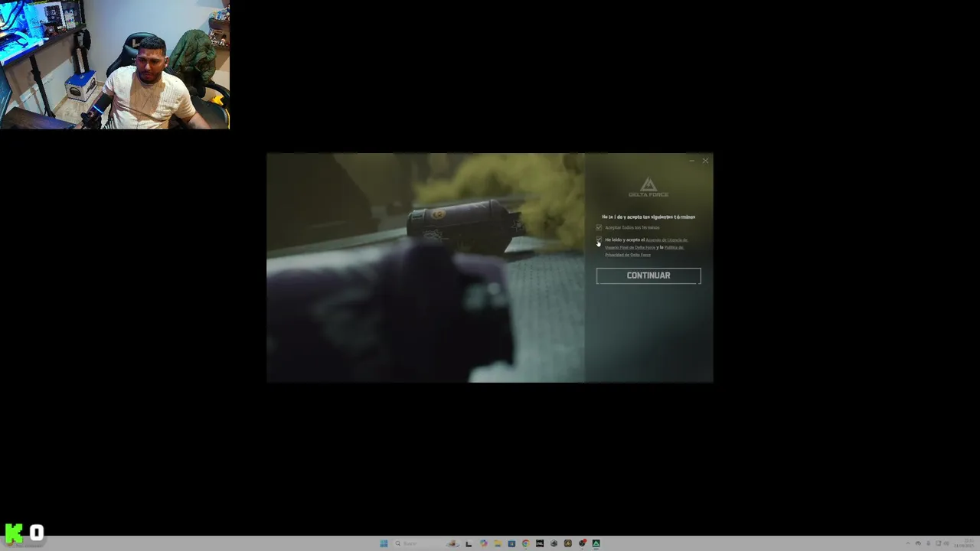Toggle the 'He leído y acepto' checkbox
Image resolution: width=980 pixels, height=551 pixels.
coord(599,240)
